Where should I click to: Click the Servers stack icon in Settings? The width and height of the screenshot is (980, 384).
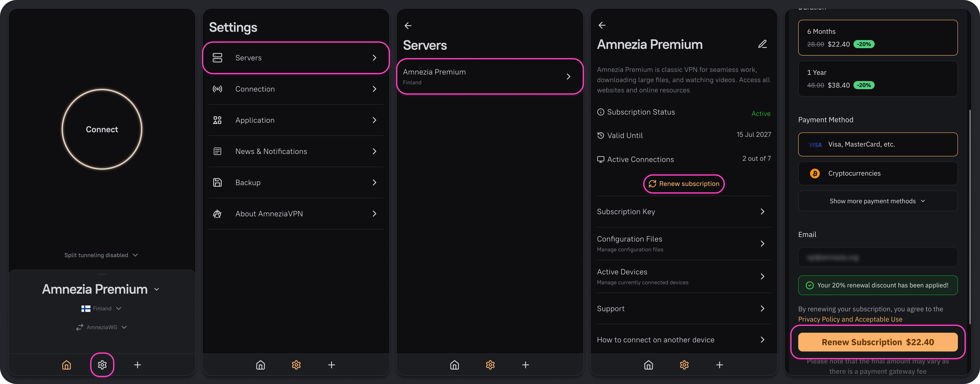[217, 58]
